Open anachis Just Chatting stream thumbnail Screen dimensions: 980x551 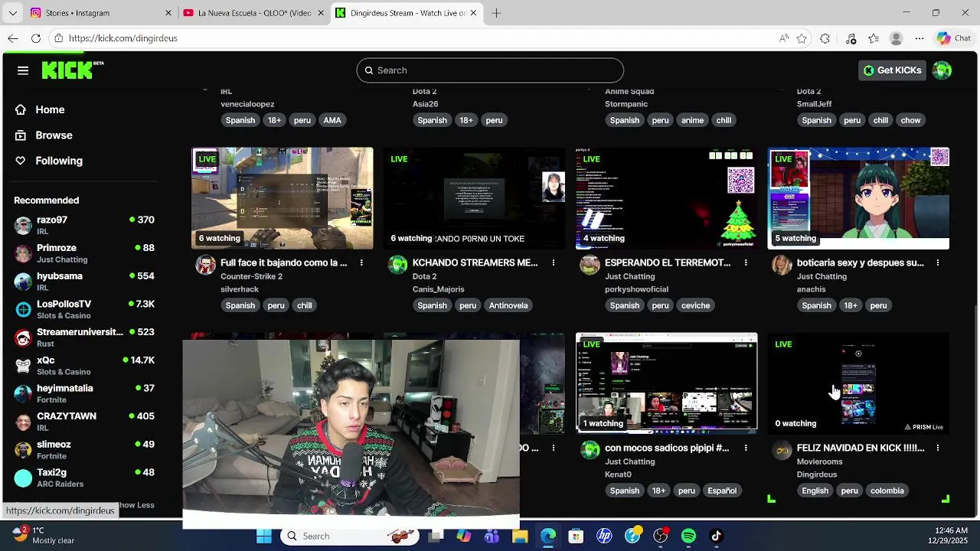pyautogui.click(x=859, y=198)
